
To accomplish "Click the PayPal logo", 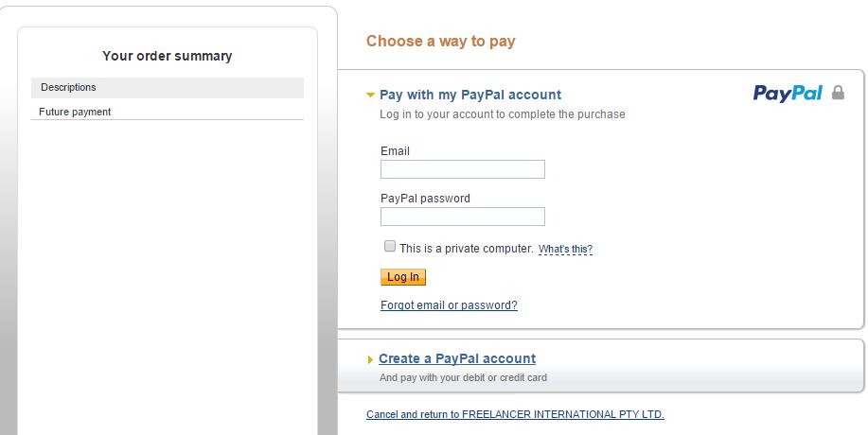I will click(788, 93).
